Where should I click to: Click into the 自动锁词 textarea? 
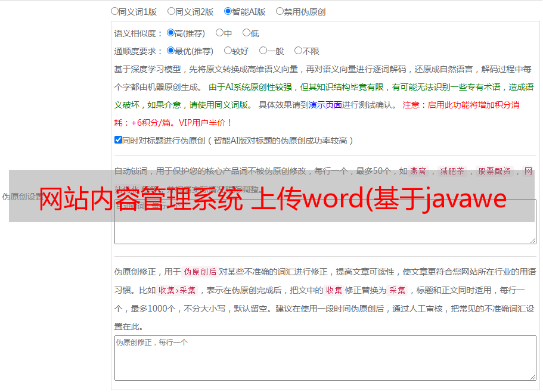325,222
